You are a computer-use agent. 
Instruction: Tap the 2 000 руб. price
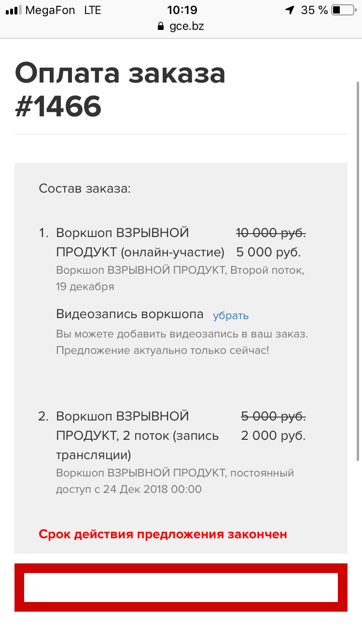(x=273, y=436)
